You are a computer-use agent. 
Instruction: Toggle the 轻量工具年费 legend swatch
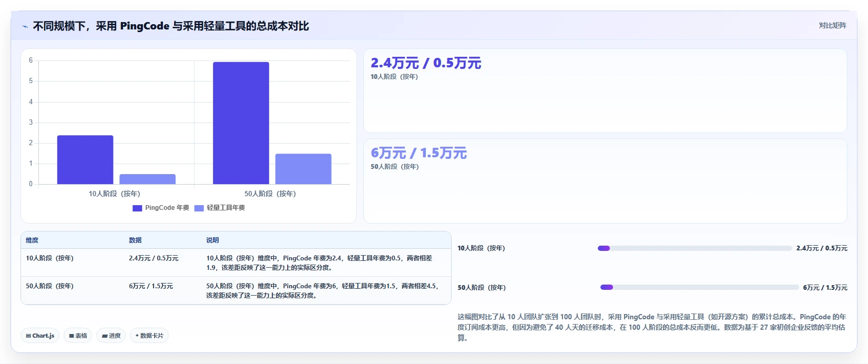pyautogui.click(x=199, y=208)
